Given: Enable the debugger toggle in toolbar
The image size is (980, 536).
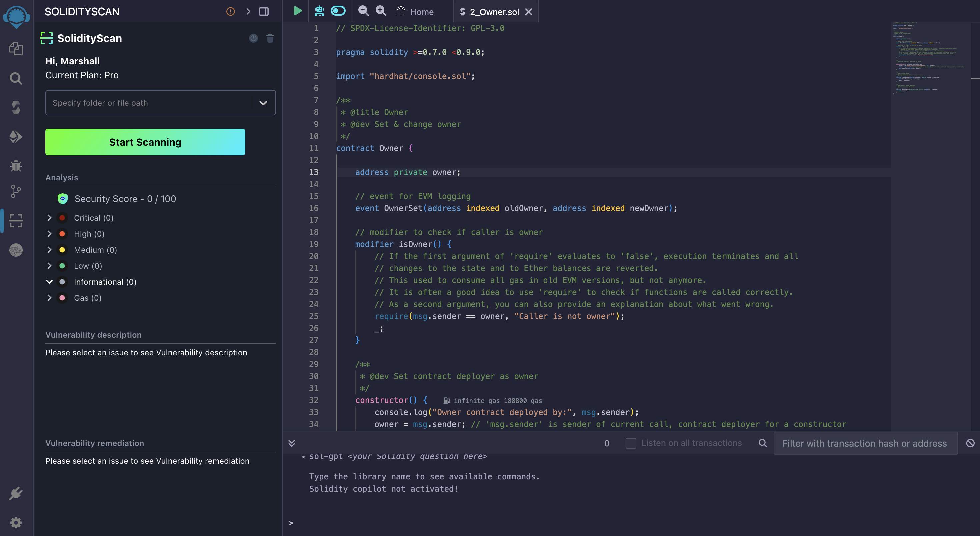Looking at the screenshot, I should point(337,11).
